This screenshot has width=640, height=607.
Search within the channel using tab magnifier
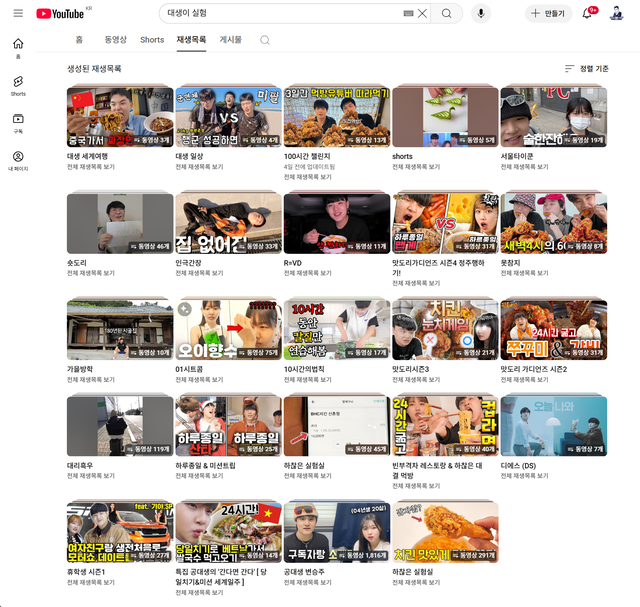tap(265, 40)
